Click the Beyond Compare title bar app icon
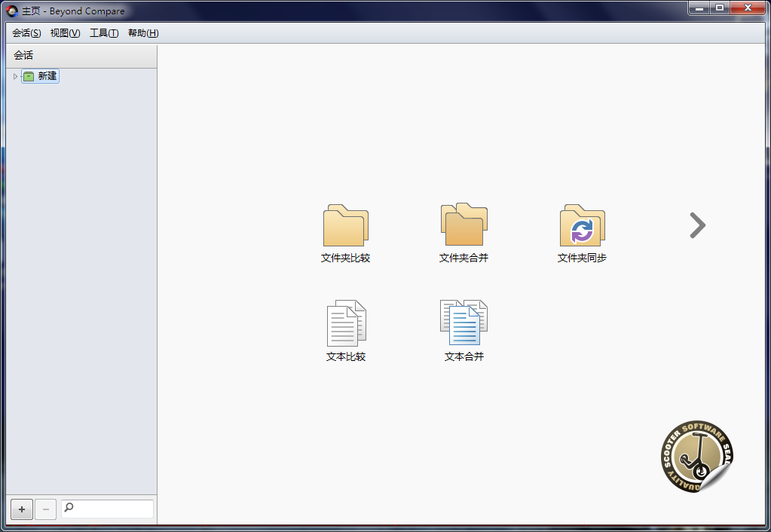 (x=12, y=11)
